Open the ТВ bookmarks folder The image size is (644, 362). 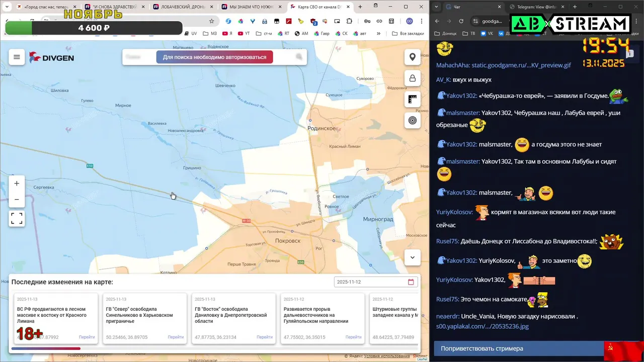pyautogui.click(x=468, y=33)
